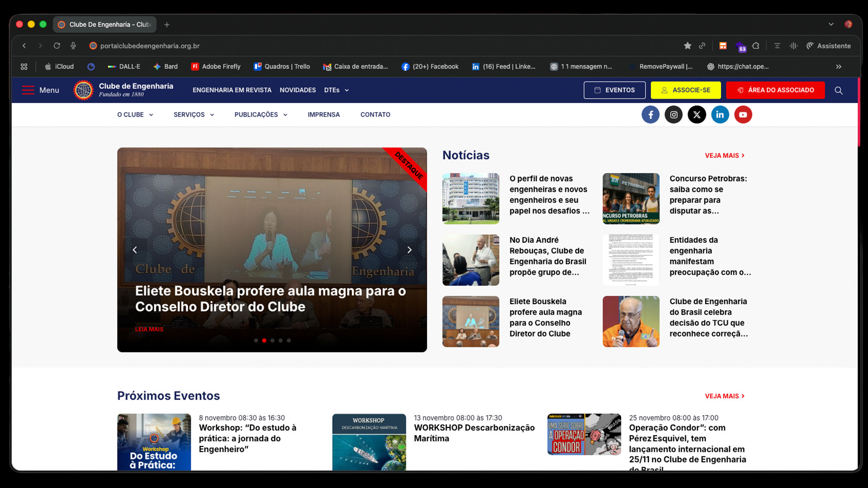
Task: Open the Facebook social icon
Action: pyautogui.click(x=650, y=115)
